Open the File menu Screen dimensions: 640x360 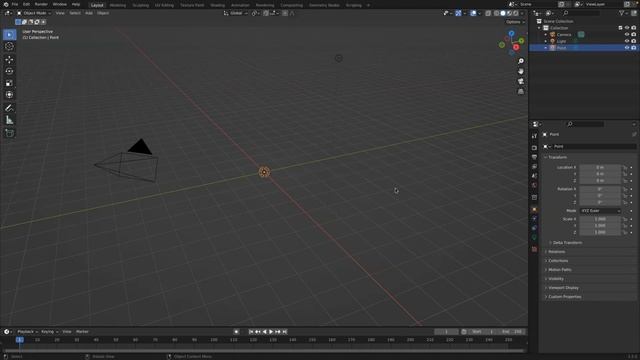(15, 4)
